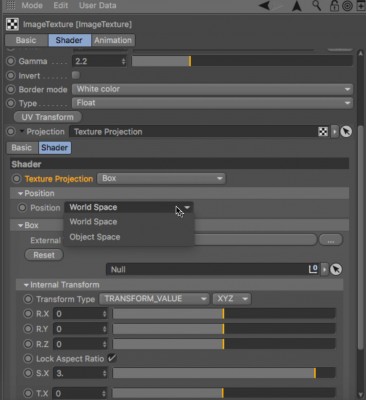Click the External browse ellipsis button
Image resolution: width=366 pixels, height=400 pixels.
[331, 240]
